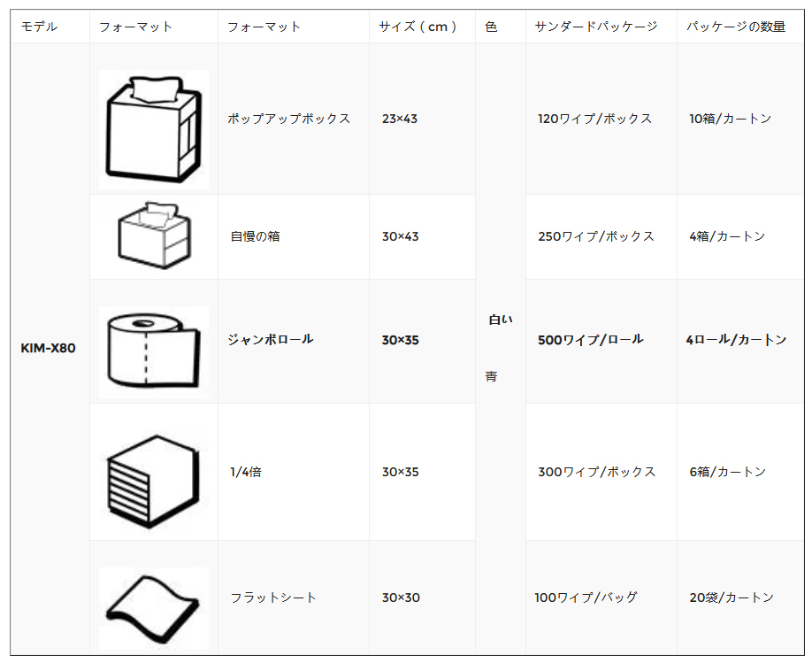Viewport: 812px width, 663px height.
Task: Click the モデル column header
Action: (x=39, y=27)
